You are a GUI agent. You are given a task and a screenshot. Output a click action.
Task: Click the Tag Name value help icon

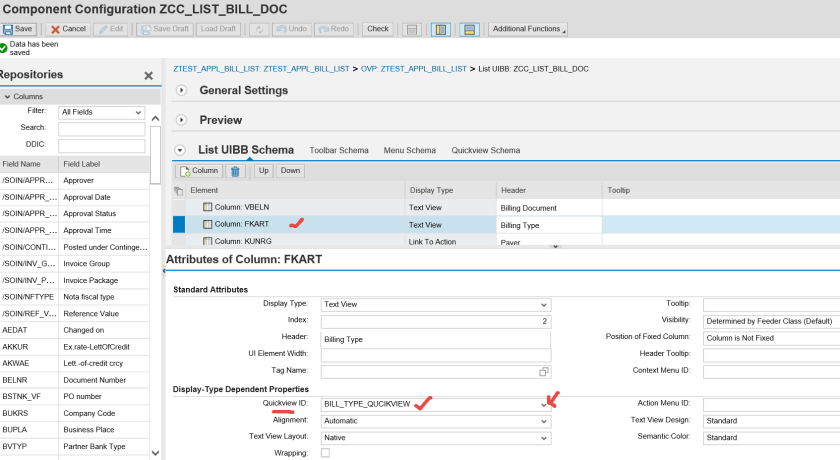tap(544, 372)
